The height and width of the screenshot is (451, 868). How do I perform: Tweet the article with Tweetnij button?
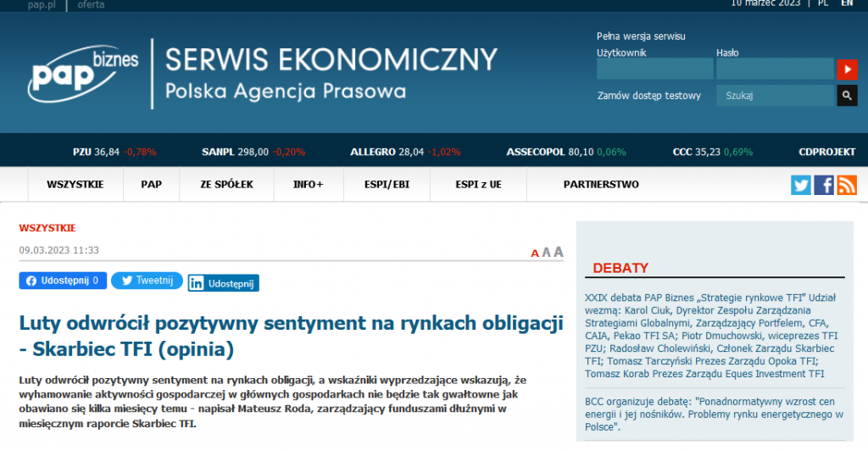[x=147, y=281]
